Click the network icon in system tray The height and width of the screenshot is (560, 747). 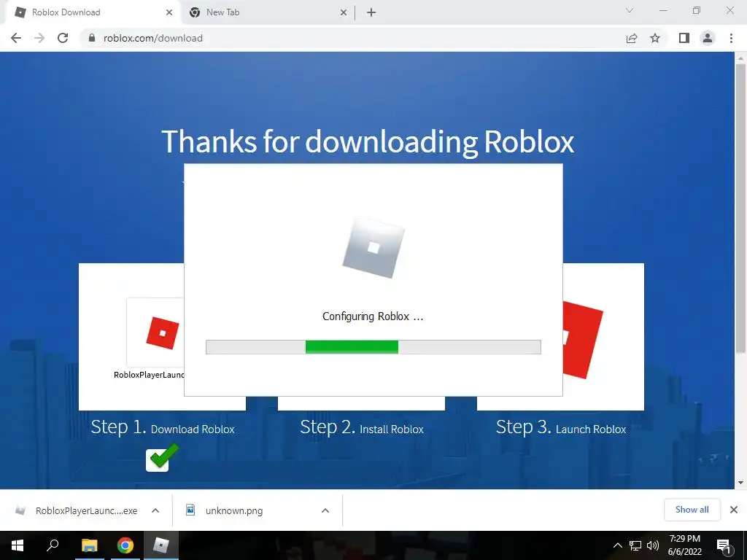635,545
